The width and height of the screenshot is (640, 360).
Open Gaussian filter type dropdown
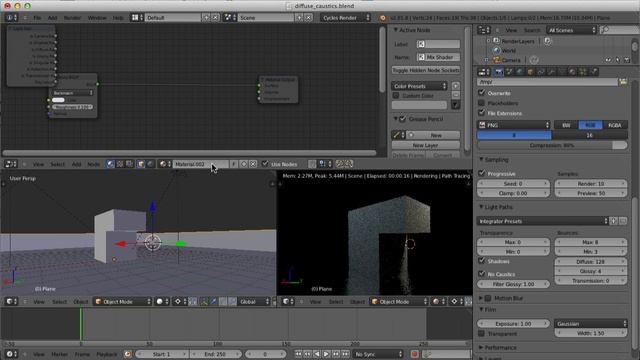(x=591, y=324)
